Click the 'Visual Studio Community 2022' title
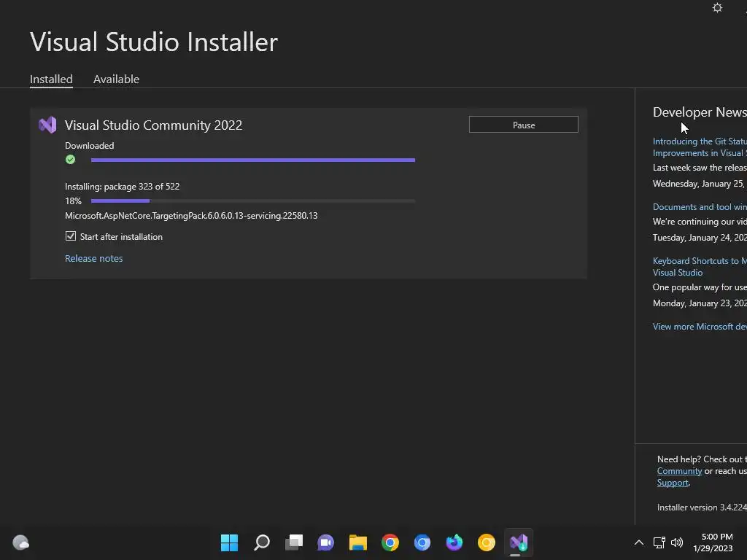 pyautogui.click(x=153, y=125)
